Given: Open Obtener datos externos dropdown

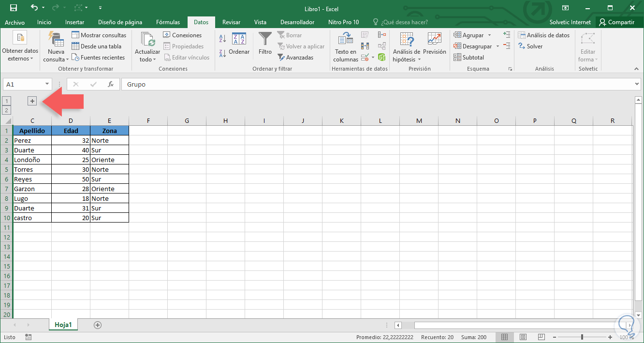Looking at the screenshot, I should 20,46.
